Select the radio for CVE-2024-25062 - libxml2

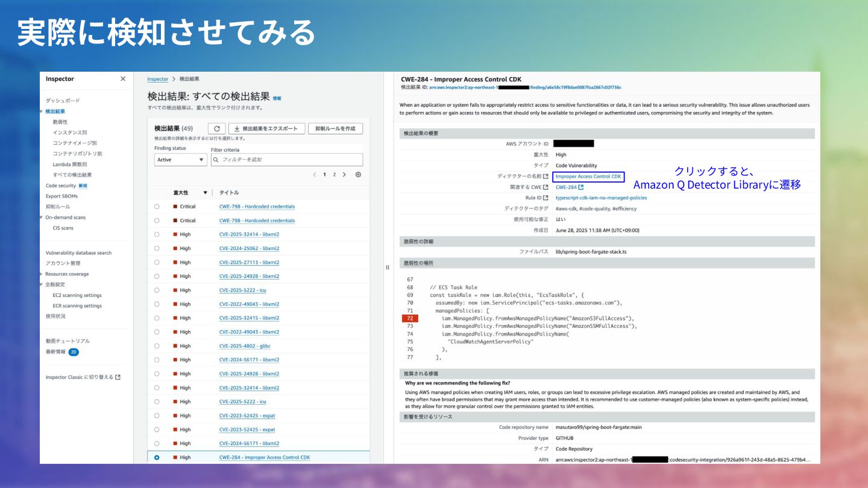tap(157, 248)
